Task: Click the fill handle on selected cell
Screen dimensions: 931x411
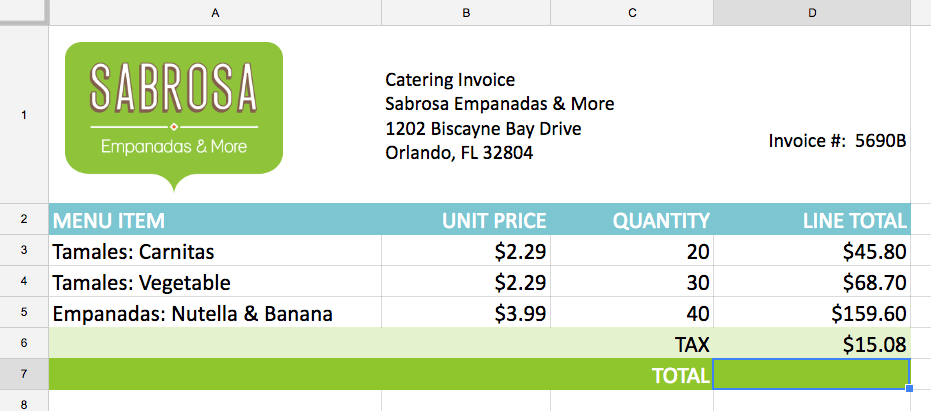Action: click(x=909, y=388)
